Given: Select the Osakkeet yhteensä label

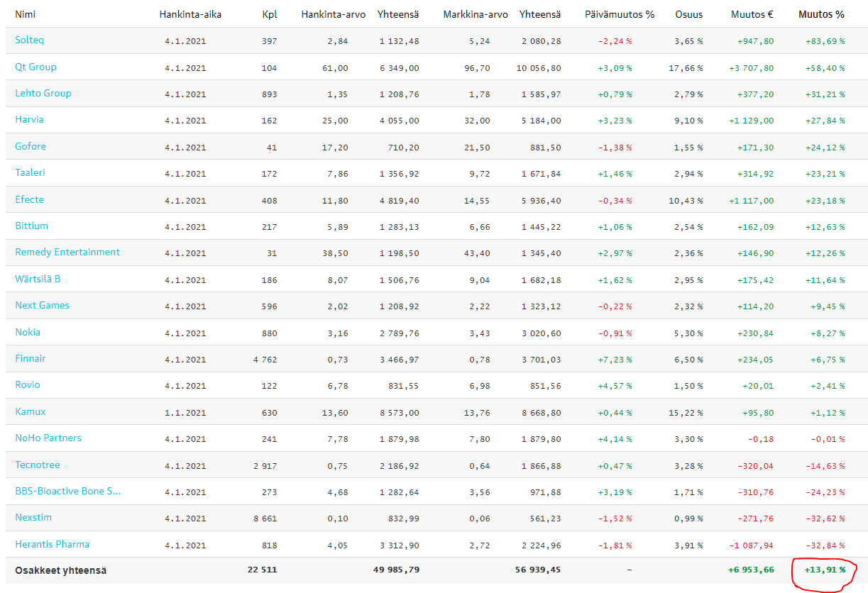Looking at the screenshot, I should (61, 570).
